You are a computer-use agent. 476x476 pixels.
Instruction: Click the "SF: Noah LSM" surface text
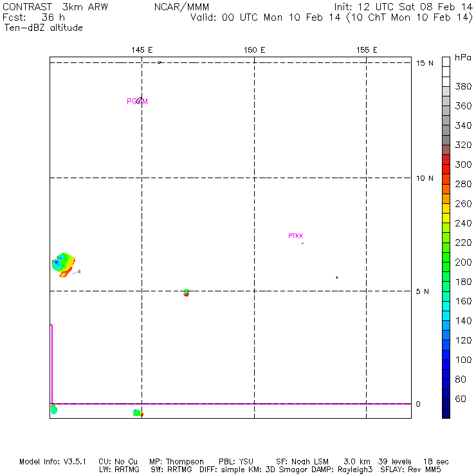pyautogui.click(x=302, y=462)
